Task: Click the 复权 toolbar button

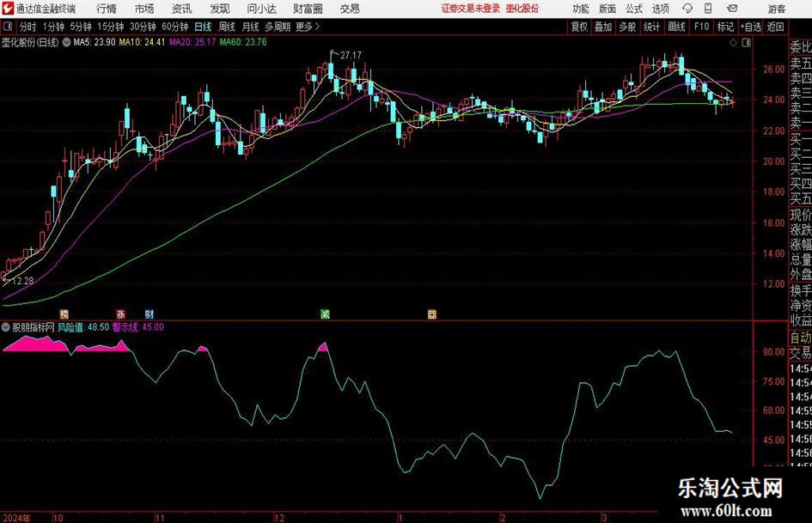Action: [x=579, y=27]
